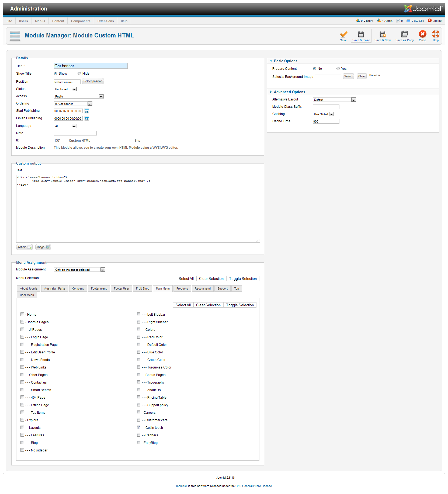Grab the text area resize handle
Image resolution: width=448 pixels, height=494 pixels.
tap(258, 241)
